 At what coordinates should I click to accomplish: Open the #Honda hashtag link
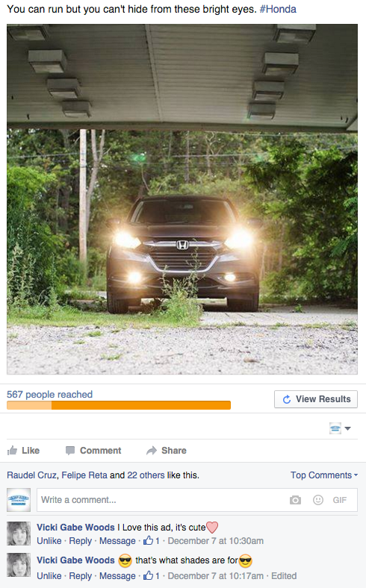(x=278, y=9)
